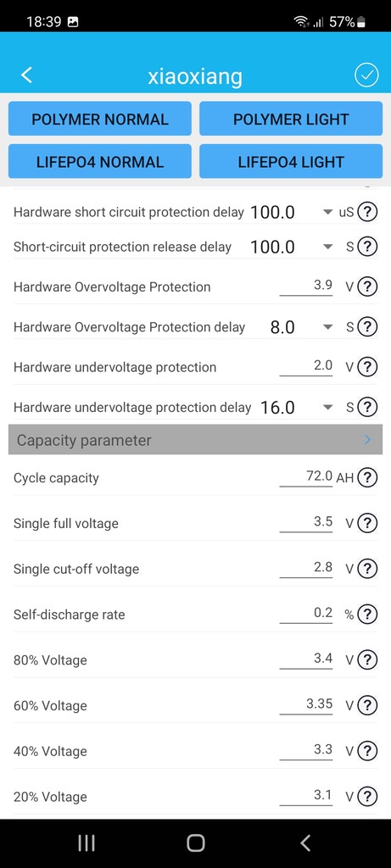Open Hardware short circuit protection delay dropdown
Screen dimensions: 391x868
[328, 212]
